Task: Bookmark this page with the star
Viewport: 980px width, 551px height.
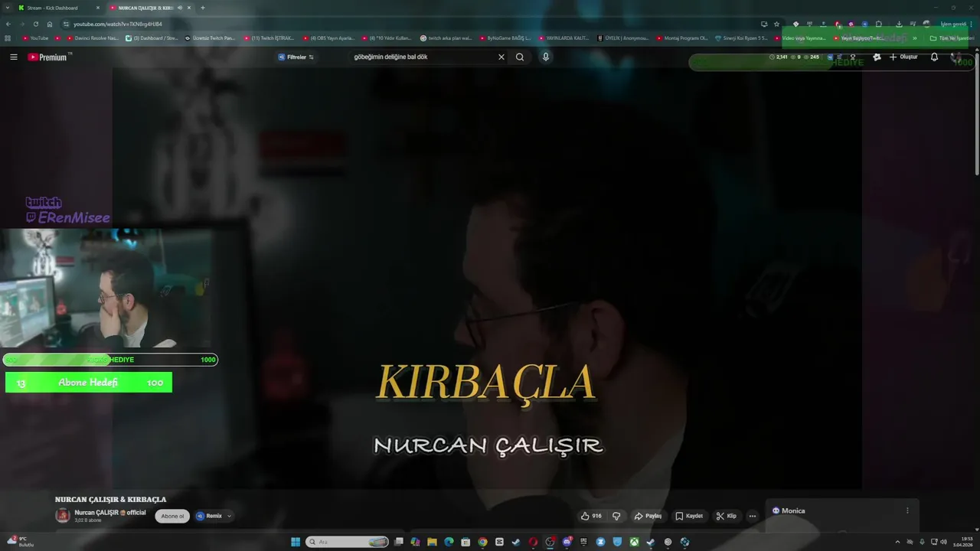Action: point(776,24)
